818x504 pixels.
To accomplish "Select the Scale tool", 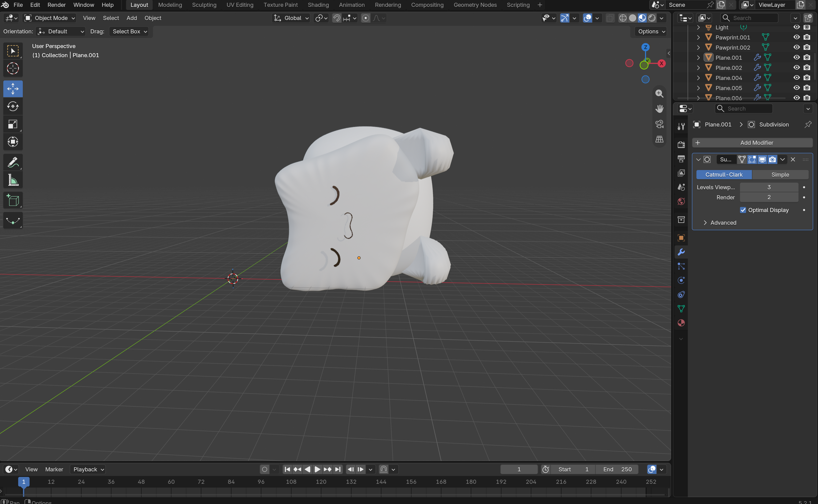I will click(x=13, y=124).
